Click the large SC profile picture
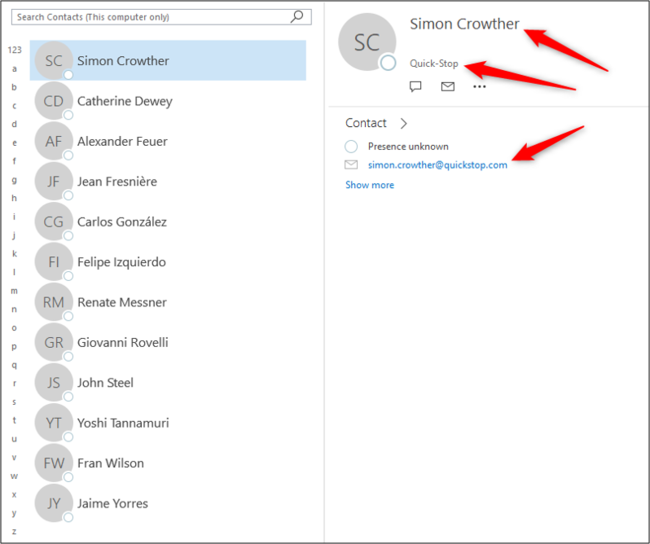The image size is (650, 544). click(x=367, y=42)
